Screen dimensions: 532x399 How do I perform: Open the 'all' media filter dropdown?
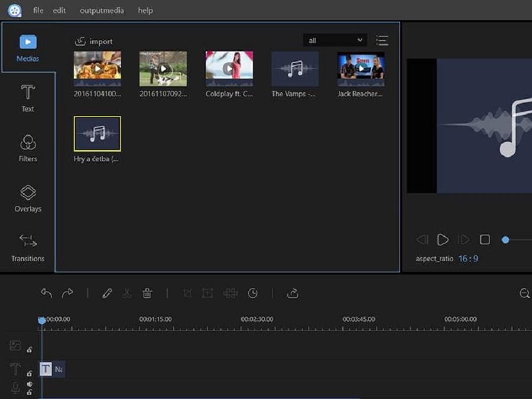(x=335, y=40)
